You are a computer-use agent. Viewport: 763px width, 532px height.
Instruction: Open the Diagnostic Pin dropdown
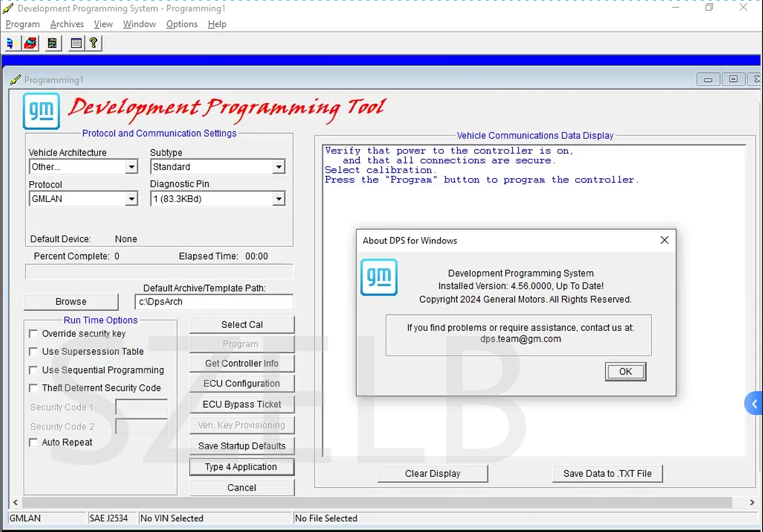pos(279,199)
